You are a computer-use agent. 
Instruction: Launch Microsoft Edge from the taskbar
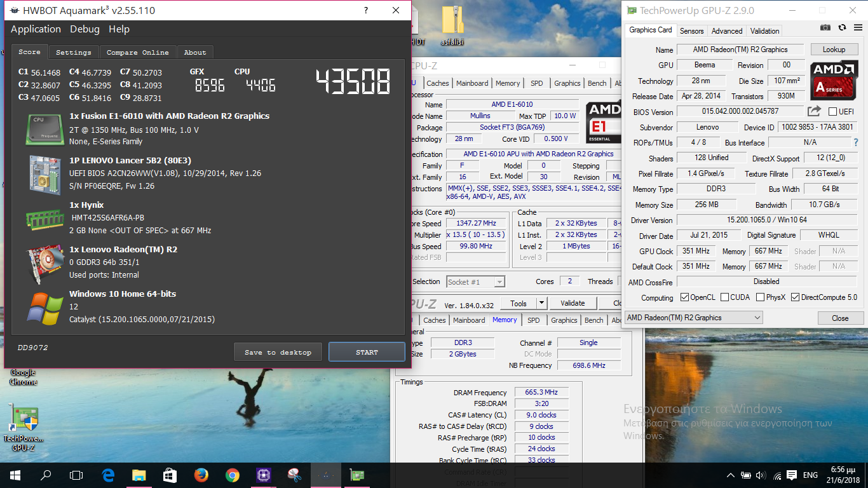108,475
